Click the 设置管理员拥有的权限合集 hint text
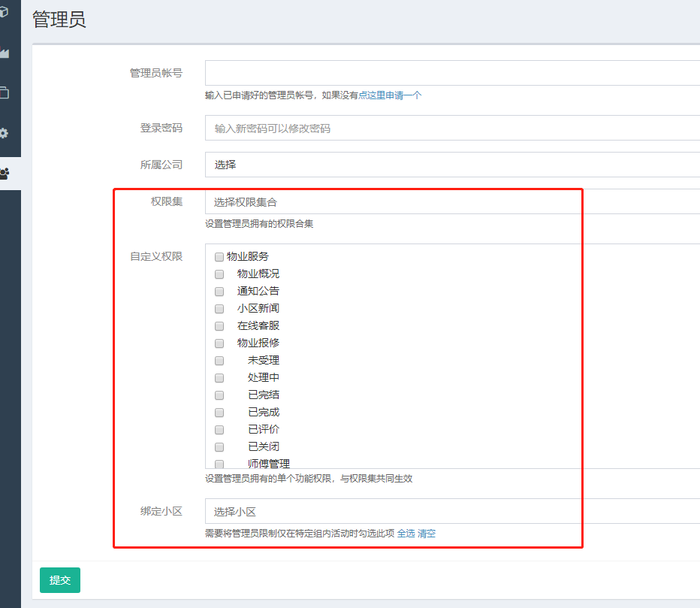700x608 pixels. click(259, 224)
